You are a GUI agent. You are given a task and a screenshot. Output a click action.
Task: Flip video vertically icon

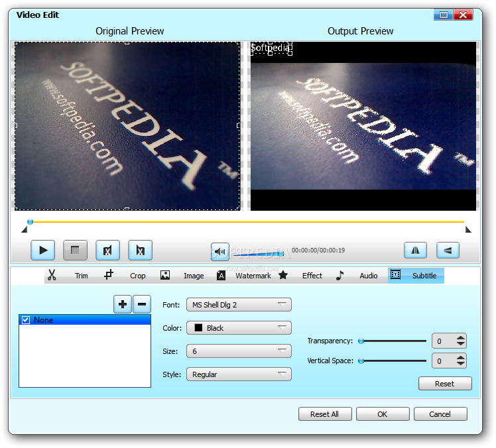[448, 251]
